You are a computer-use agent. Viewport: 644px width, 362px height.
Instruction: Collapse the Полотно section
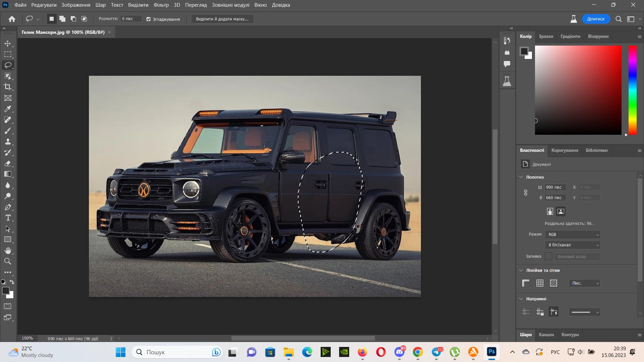(x=521, y=177)
